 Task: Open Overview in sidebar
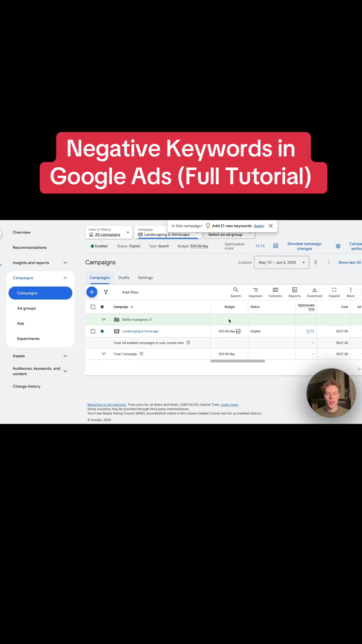[x=21, y=232]
